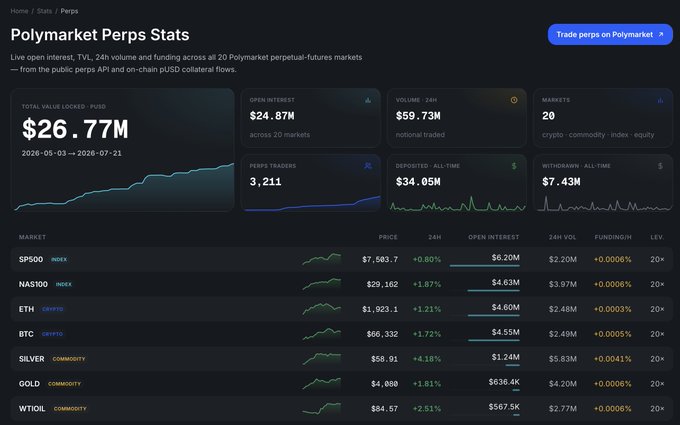
Task: Sort table by Price column header
Action: (x=388, y=237)
